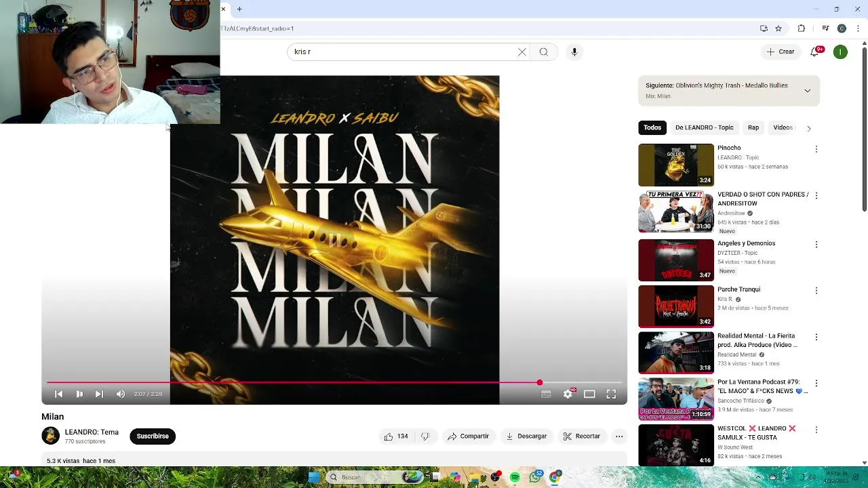Screen dimensions: 868x488
Task: Open YouTube notifications bell
Action: tap(816, 52)
